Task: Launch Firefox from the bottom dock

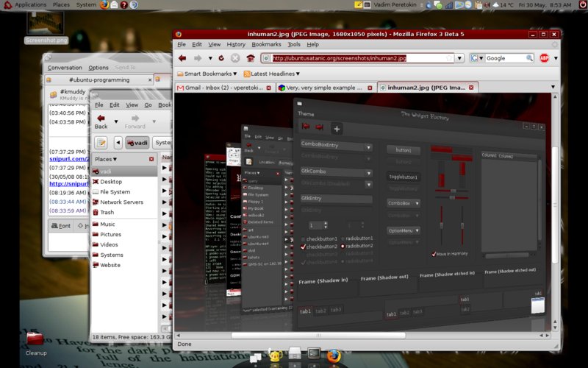Action: pyautogui.click(x=334, y=356)
